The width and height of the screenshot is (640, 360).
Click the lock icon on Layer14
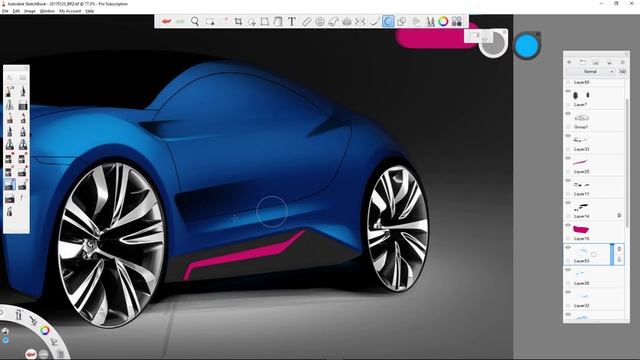[619, 215]
